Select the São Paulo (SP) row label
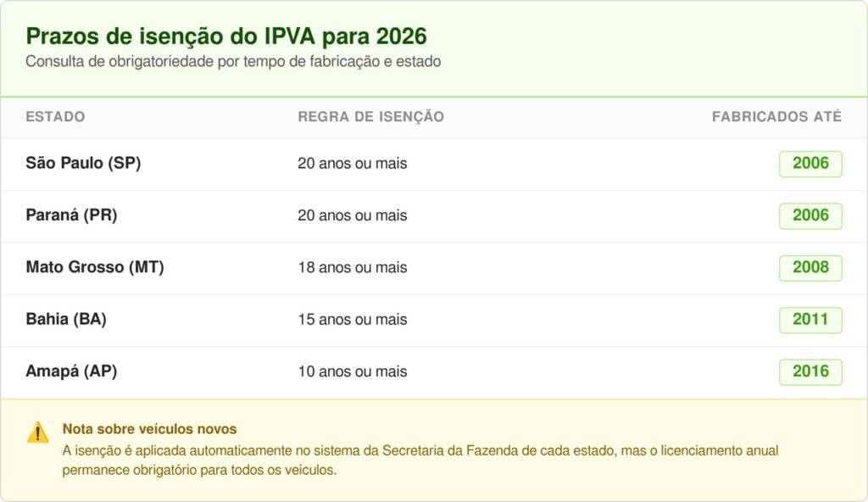The width and height of the screenshot is (868, 502). (83, 164)
